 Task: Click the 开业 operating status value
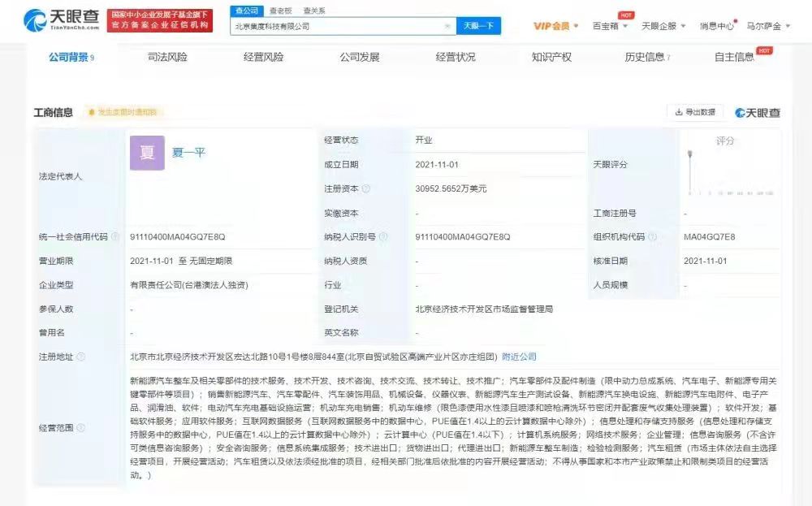pos(424,140)
